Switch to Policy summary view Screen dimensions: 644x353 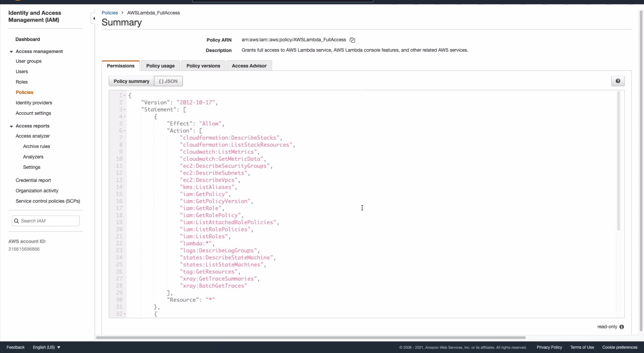pos(131,81)
